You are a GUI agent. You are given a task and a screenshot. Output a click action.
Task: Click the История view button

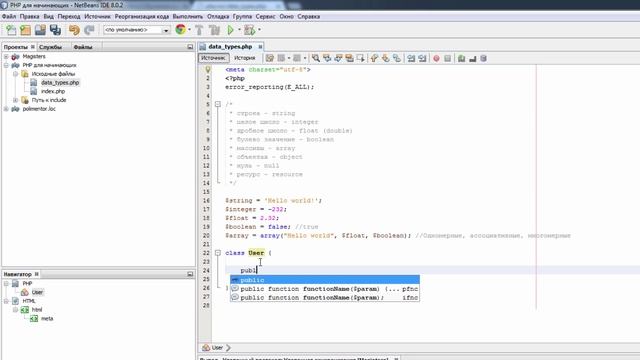[x=244, y=58]
